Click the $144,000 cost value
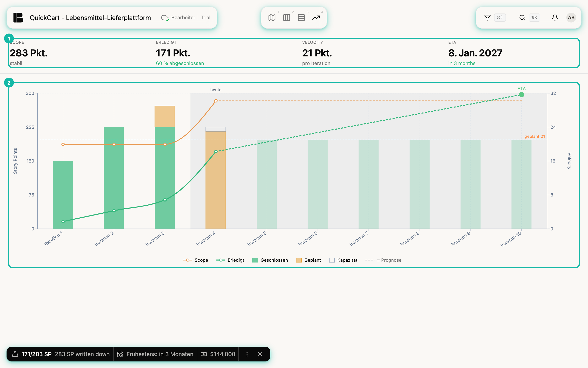 click(223, 354)
